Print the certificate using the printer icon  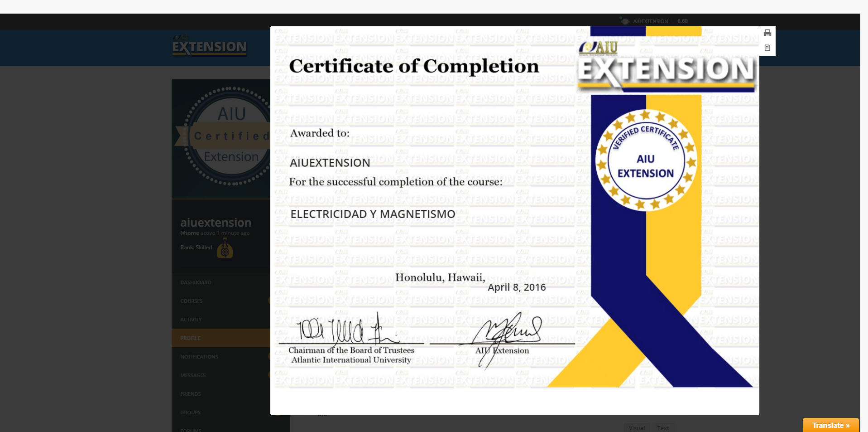click(767, 33)
